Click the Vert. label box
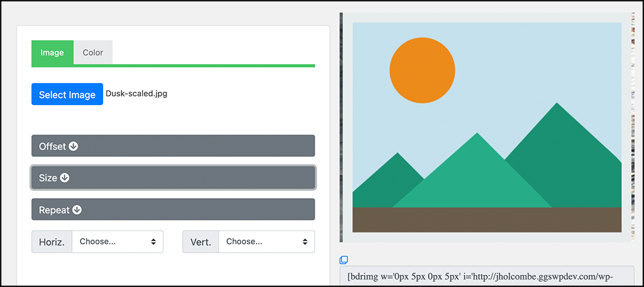Viewport: 644px width, 287px height. point(201,242)
